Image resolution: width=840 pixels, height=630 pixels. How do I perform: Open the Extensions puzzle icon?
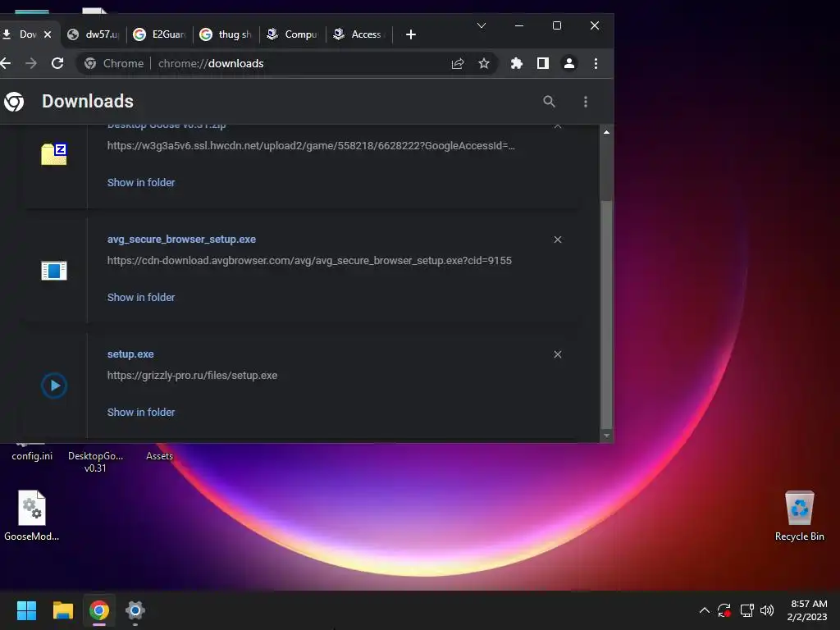(517, 64)
